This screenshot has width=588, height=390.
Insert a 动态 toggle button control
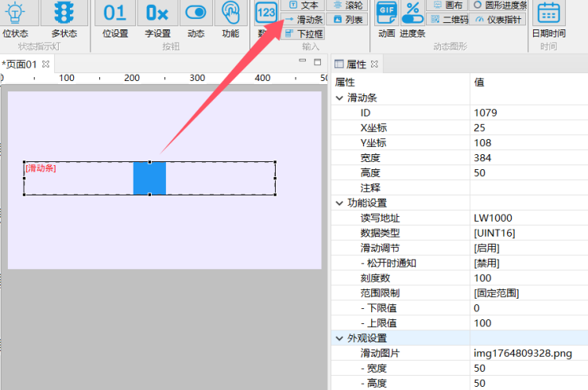pos(195,20)
